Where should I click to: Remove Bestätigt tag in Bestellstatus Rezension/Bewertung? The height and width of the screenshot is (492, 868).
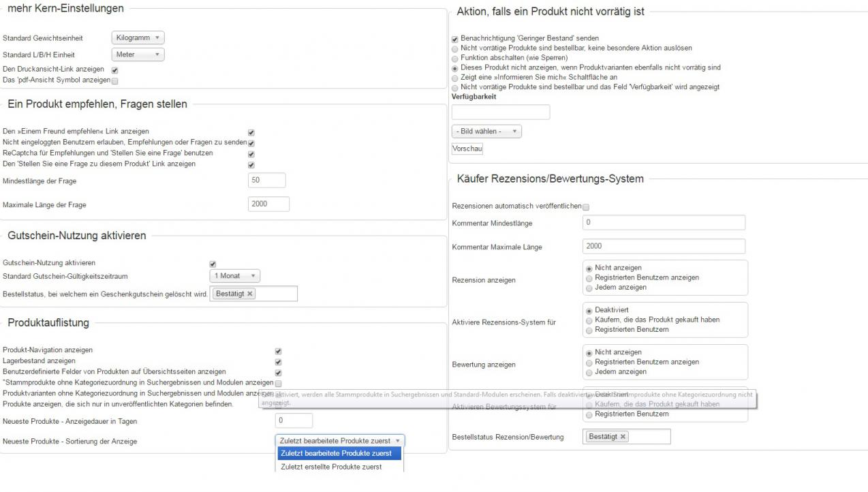click(623, 437)
